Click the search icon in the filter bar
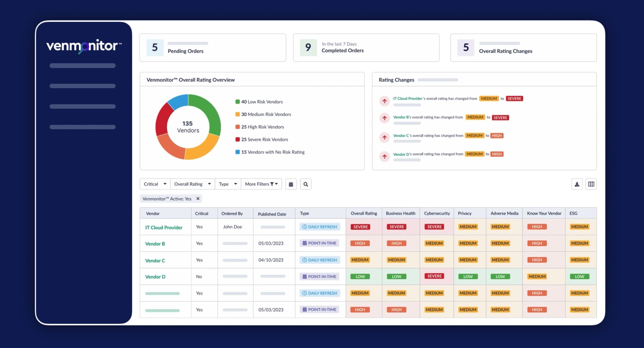 click(x=306, y=184)
